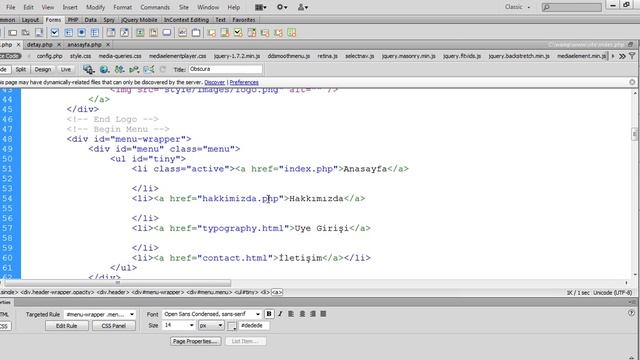Insert a Label tag icon
640x360 pixels.
click(x=182, y=33)
